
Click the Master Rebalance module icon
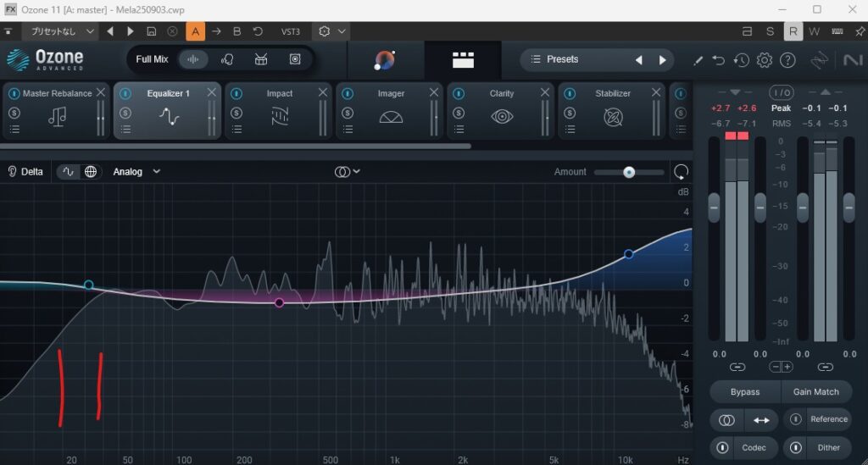tap(57, 117)
